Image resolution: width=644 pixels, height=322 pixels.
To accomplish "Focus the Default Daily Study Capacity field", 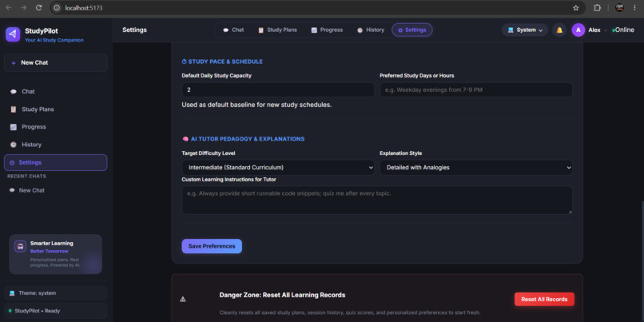I will click(x=278, y=90).
